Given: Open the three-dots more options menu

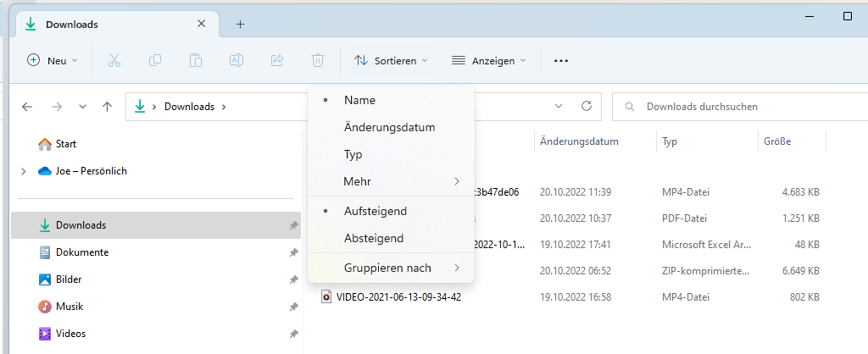Looking at the screenshot, I should [x=560, y=60].
